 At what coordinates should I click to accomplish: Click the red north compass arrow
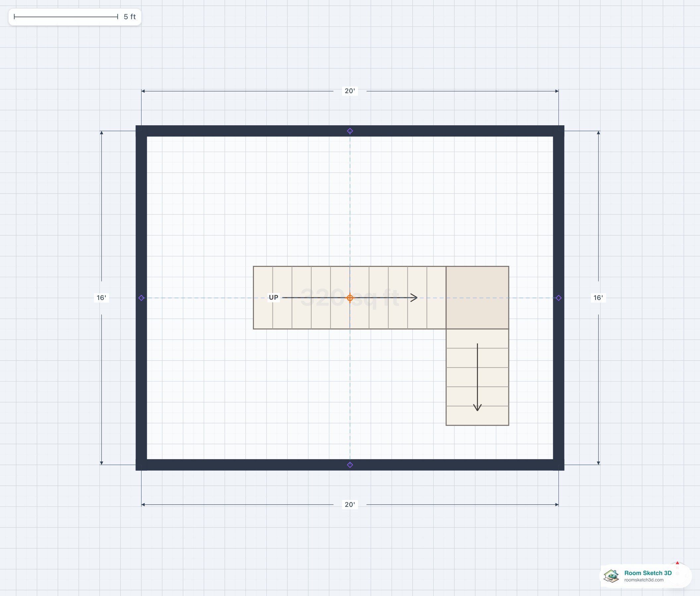pyautogui.click(x=677, y=563)
